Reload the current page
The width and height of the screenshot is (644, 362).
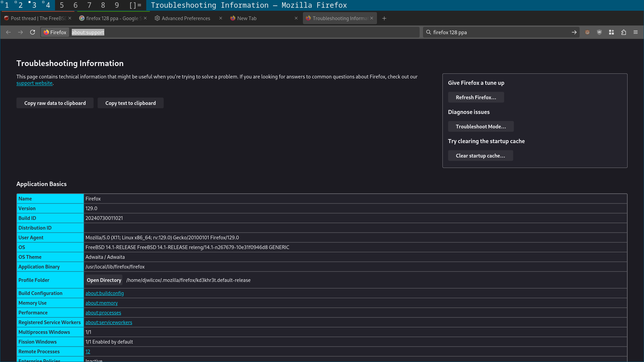click(x=33, y=32)
